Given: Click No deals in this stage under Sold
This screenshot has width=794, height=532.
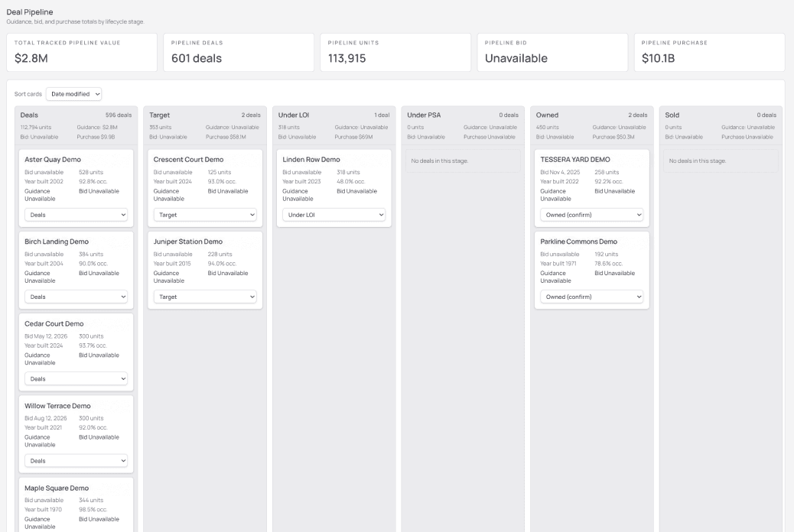Looking at the screenshot, I should [698, 161].
